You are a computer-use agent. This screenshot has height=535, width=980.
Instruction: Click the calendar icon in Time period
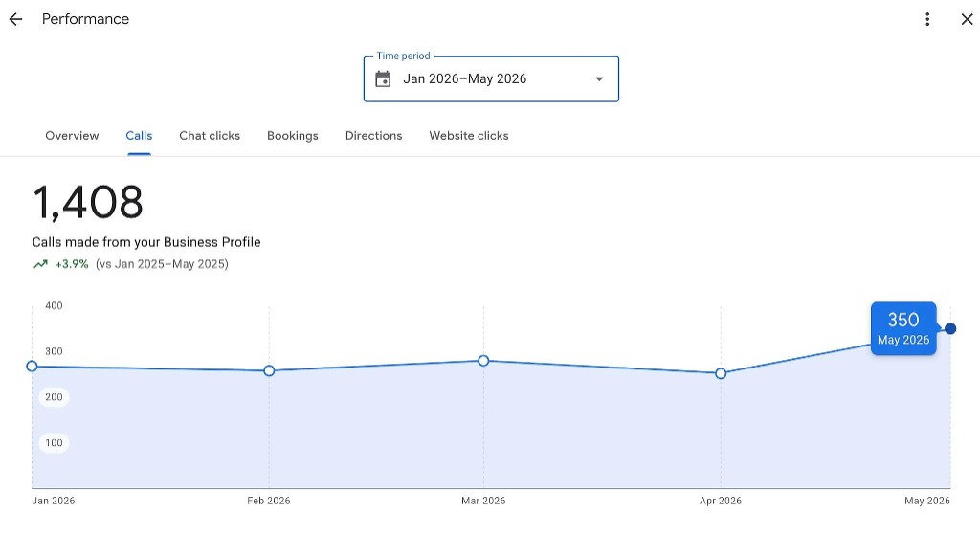(383, 79)
